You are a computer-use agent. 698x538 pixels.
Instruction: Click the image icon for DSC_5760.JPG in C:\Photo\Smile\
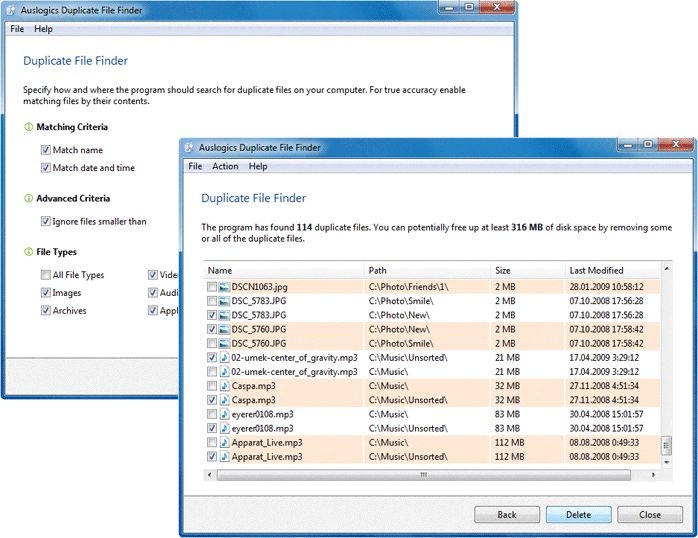224,344
